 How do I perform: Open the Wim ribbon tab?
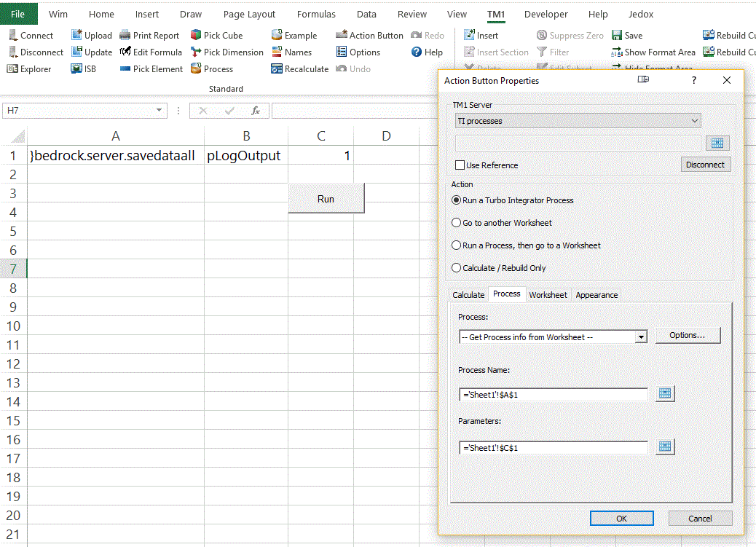pos(58,14)
